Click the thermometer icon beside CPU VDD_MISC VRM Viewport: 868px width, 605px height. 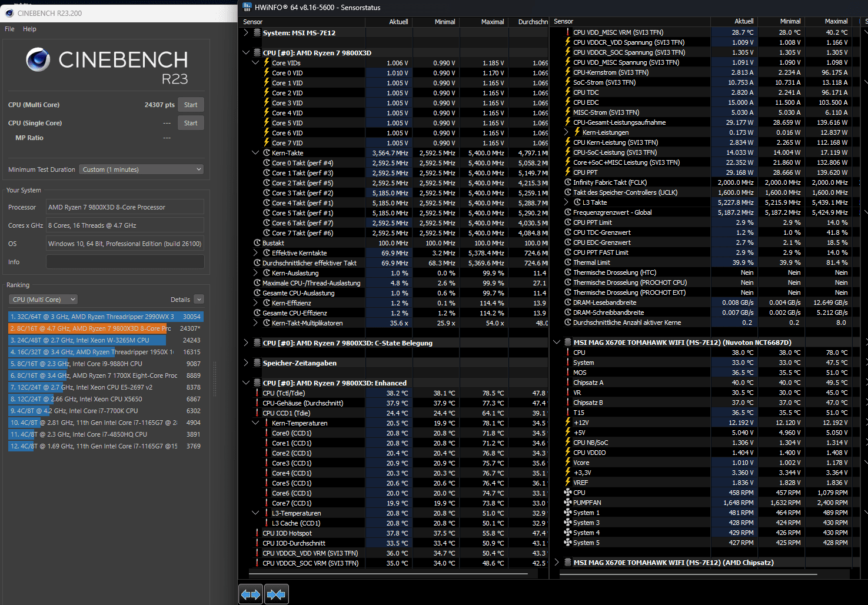click(568, 32)
